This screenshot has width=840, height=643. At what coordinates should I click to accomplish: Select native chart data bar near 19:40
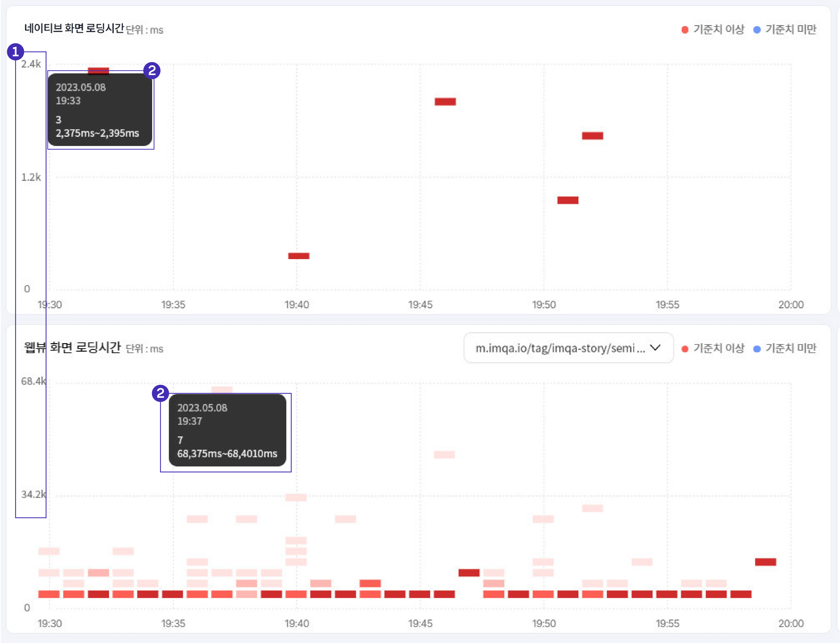(x=299, y=256)
